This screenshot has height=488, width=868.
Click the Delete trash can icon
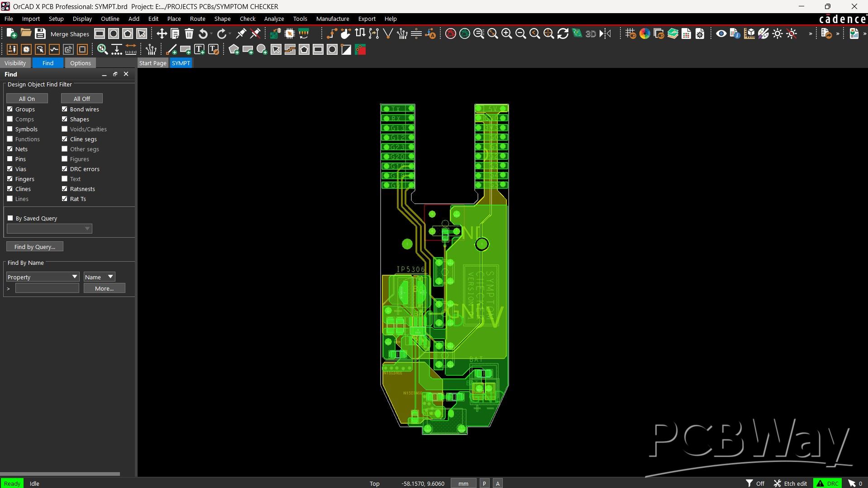(189, 33)
